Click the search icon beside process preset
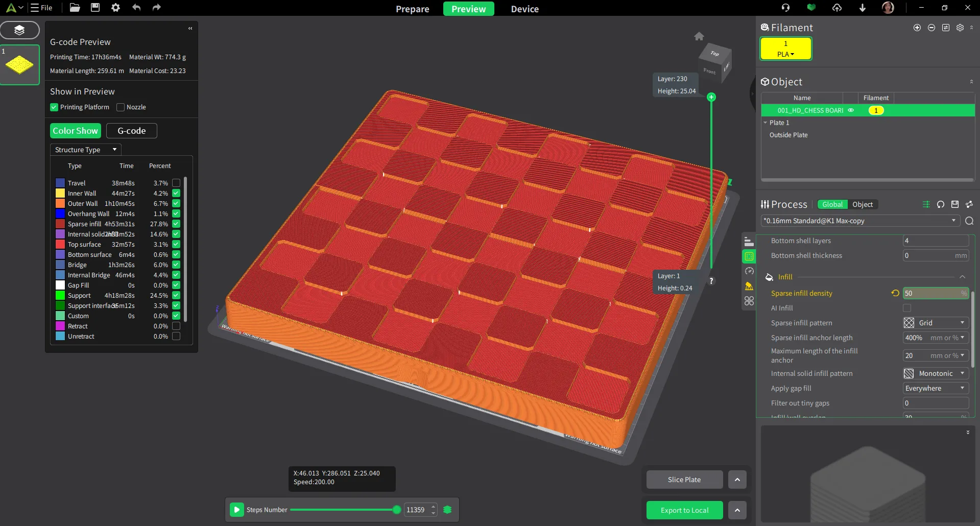The image size is (980, 526). (969, 221)
